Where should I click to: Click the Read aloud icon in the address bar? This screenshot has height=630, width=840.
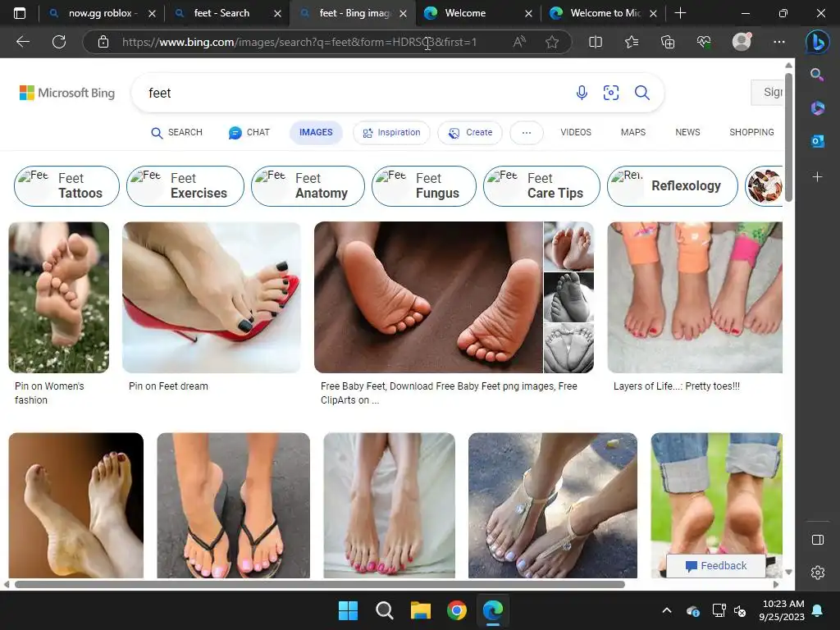(x=518, y=42)
